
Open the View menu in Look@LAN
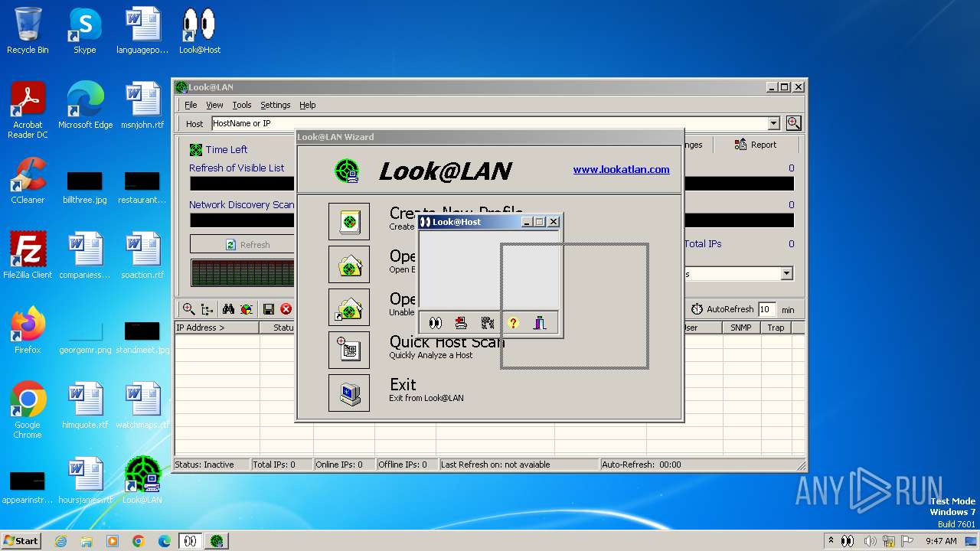[214, 105]
